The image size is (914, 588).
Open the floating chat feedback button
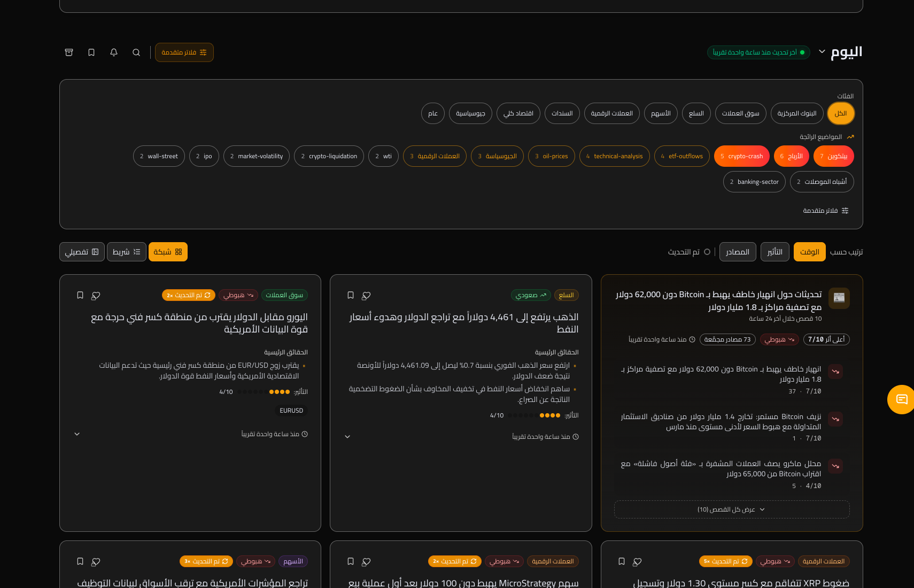tap(901, 399)
